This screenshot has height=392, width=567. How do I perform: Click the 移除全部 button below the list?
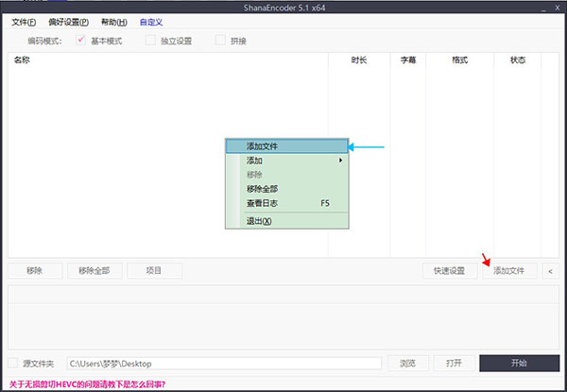tap(94, 270)
